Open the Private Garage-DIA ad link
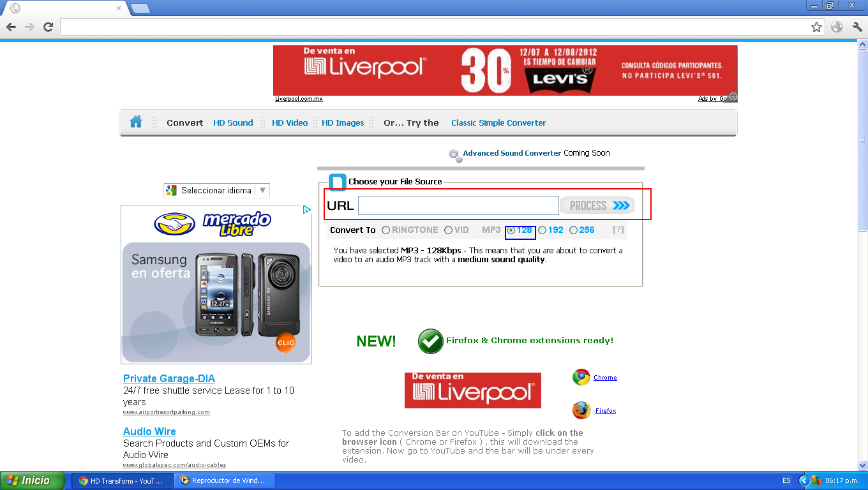 [169, 378]
